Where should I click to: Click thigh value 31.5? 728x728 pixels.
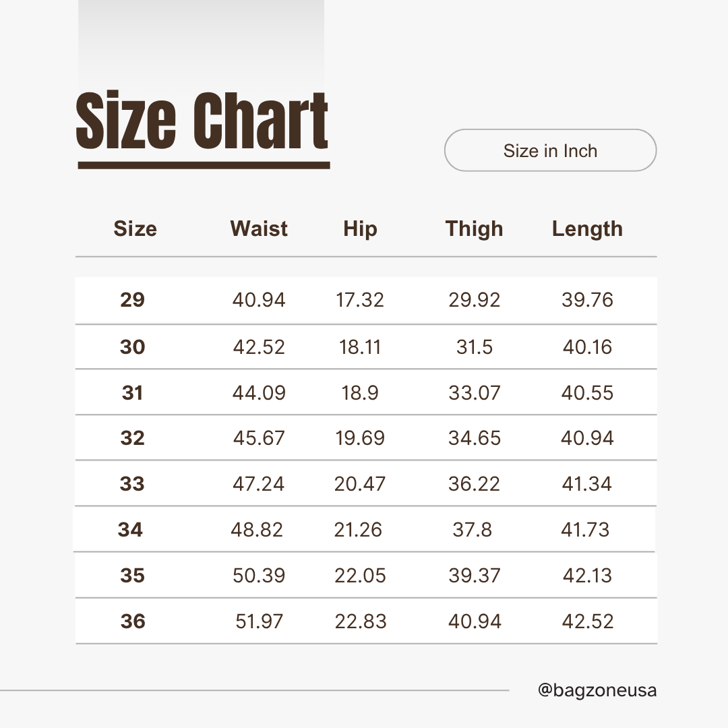(x=474, y=347)
